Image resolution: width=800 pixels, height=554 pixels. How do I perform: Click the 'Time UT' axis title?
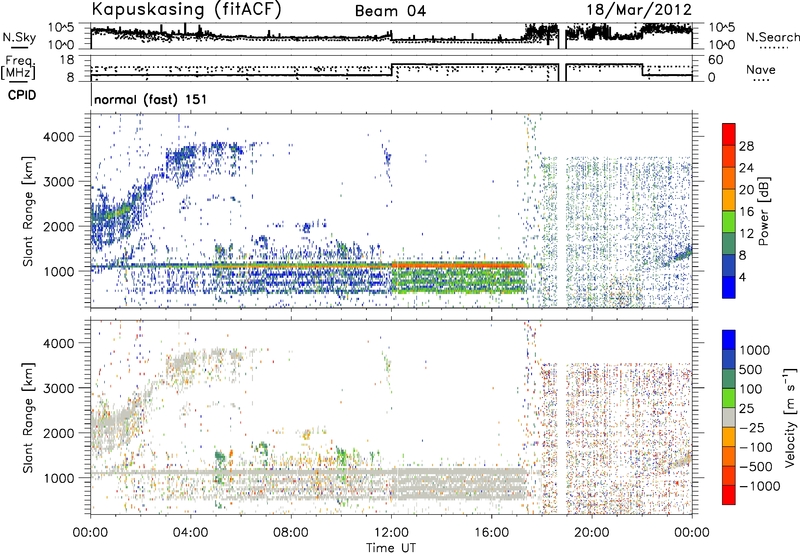(391, 548)
